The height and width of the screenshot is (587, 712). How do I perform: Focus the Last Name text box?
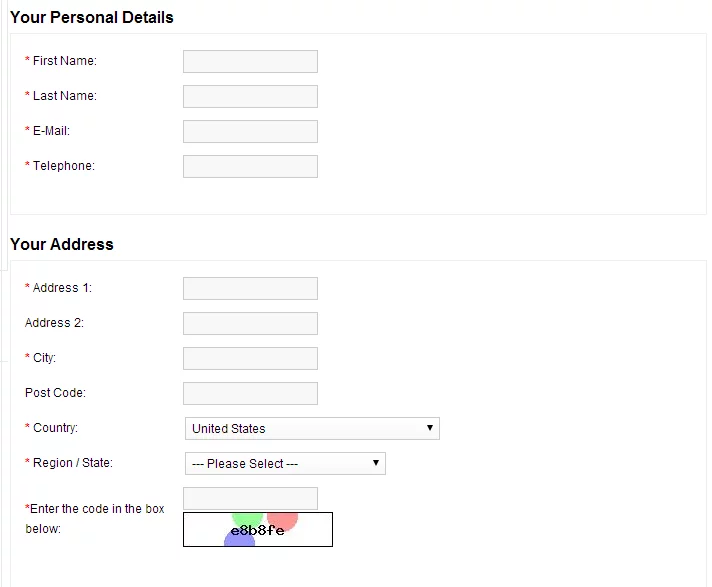point(250,97)
